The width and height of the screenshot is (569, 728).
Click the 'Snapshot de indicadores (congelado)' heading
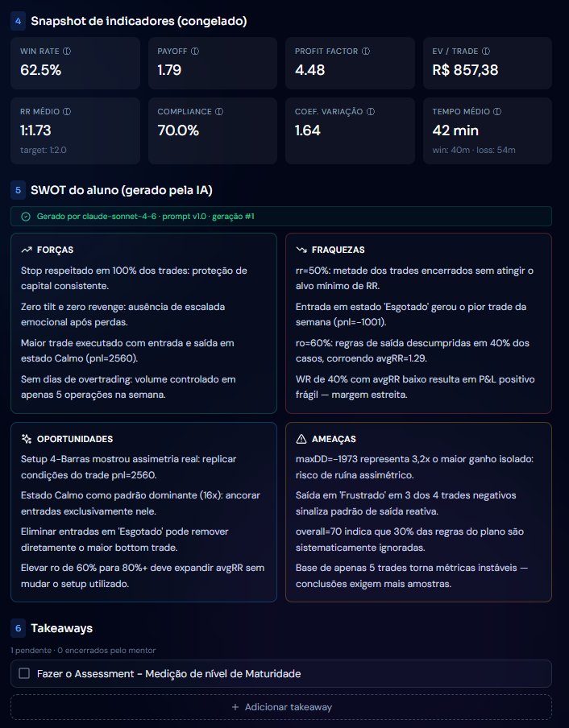tap(139, 21)
